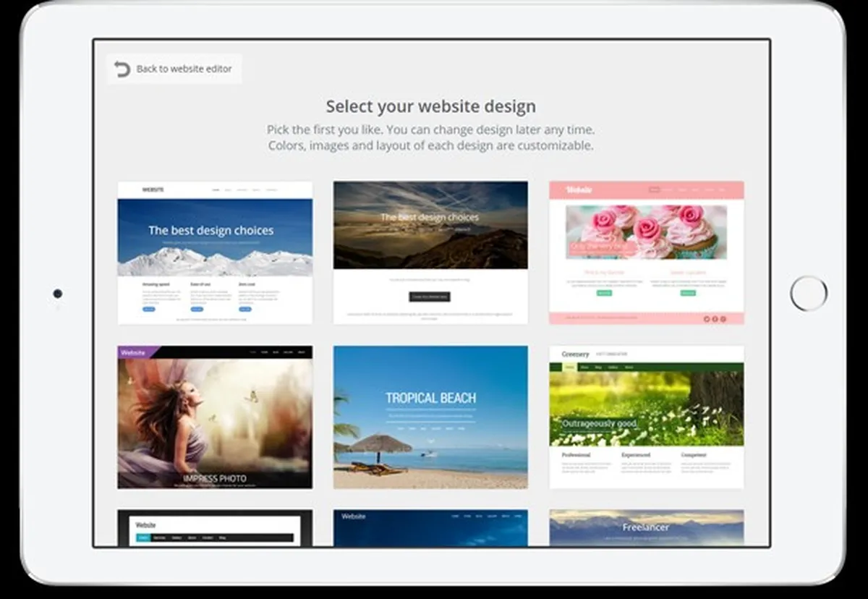868x599 pixels.
Task: Click the 'Select your website design' heading
Action: coord(431,106)
